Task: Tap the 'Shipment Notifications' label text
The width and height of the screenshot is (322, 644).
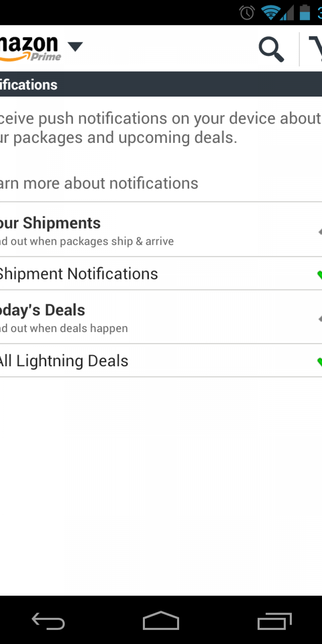Action: (x=78, y=274)
